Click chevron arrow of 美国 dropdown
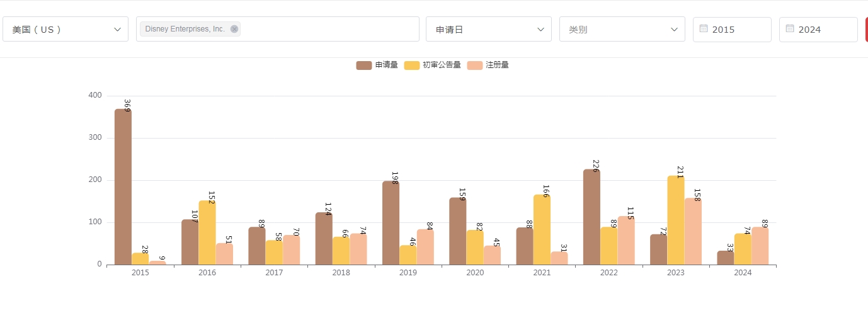Image resolution: width=868 pixels, height=320 pixels. point(117,29)
